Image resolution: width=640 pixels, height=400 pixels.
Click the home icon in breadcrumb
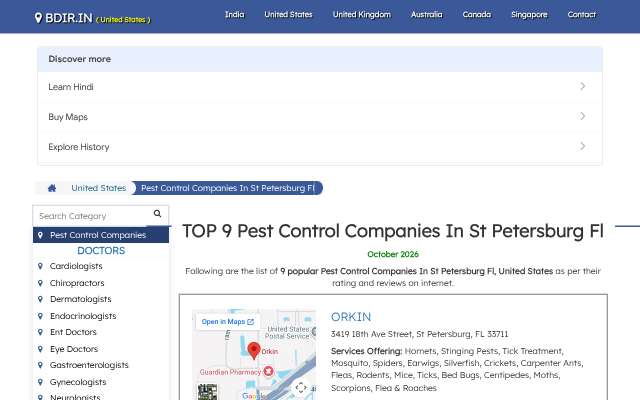coord(52,188)
